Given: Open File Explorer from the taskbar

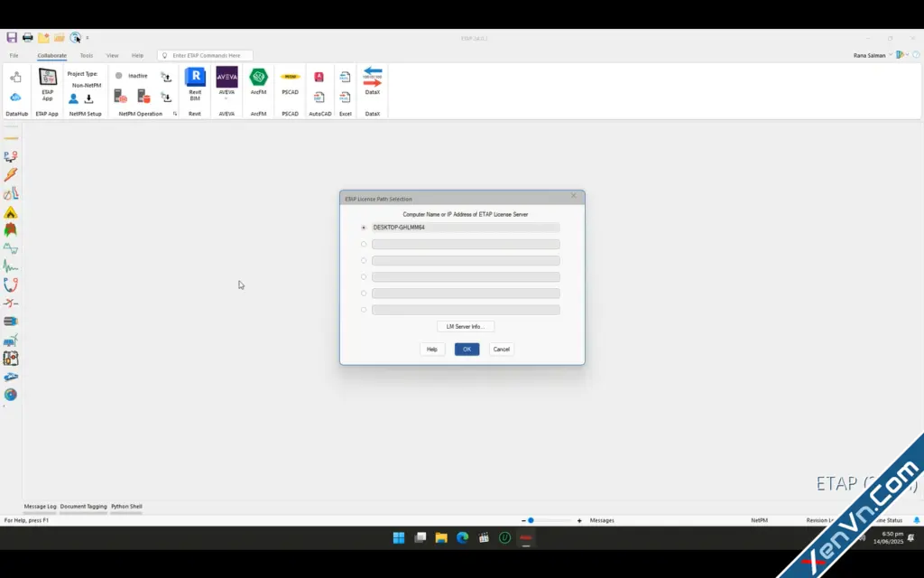Looking at the screenshot, I should point(441,538).
